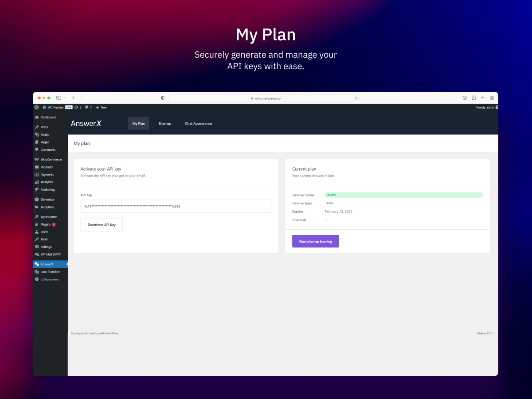The height and width of the screenshot is (399, 532).
Task: Switch to the My Plan tab
Action: pyautogui.click(x=139, y=123)
